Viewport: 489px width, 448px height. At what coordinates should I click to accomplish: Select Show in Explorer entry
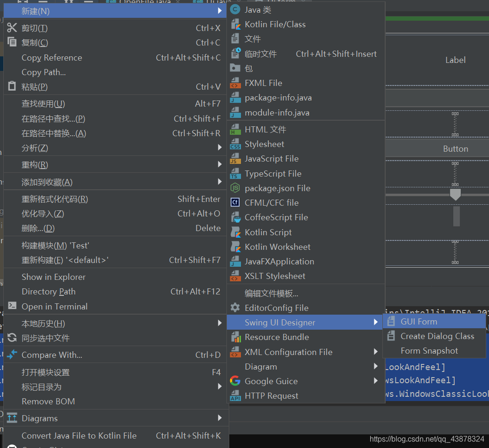(115, 277)
